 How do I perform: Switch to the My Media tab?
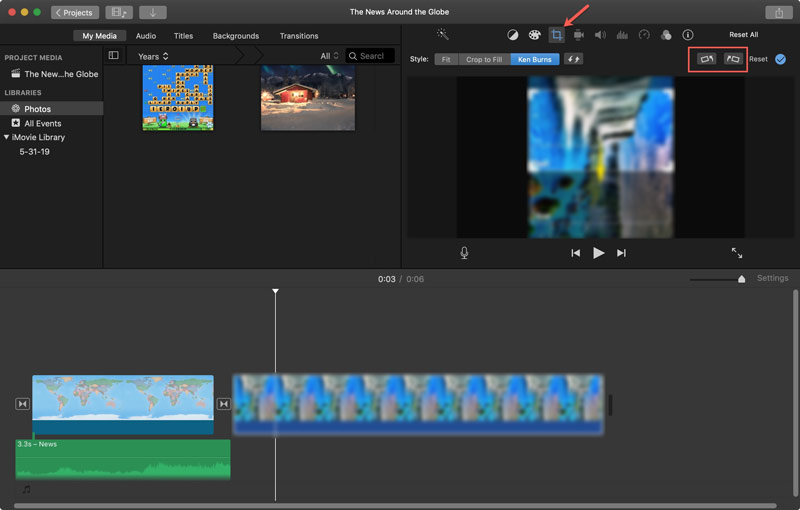pos(99,36)
